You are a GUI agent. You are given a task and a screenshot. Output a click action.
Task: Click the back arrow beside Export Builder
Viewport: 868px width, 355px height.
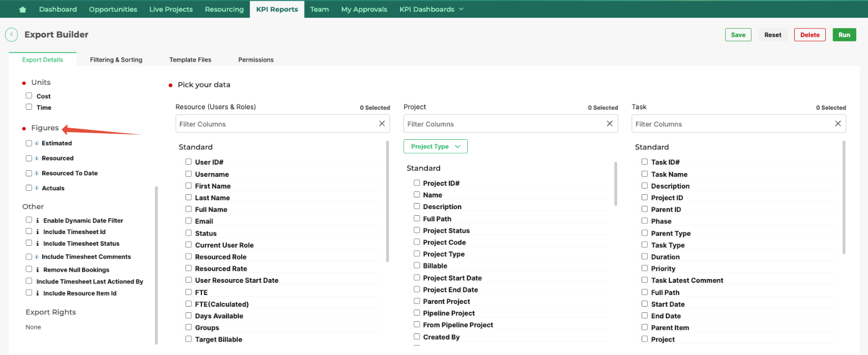click(x=11, y=34)
